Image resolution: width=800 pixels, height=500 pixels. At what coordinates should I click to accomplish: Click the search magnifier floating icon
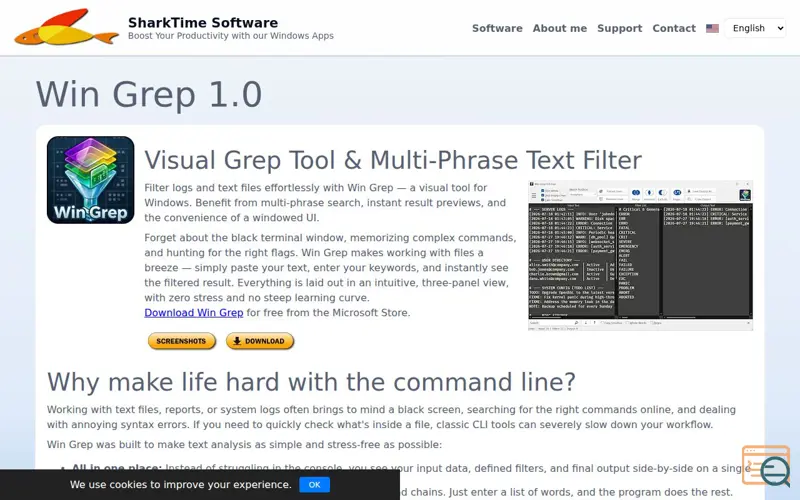pos(767,466)
